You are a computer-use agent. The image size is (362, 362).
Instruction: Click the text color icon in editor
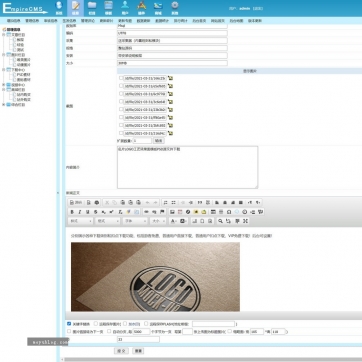coord(173,221)
